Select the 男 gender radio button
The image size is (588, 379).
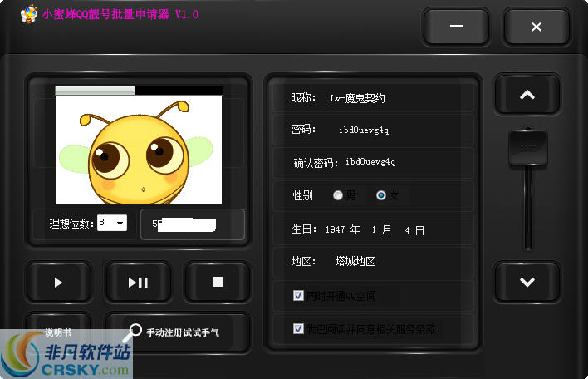[338, 195]
